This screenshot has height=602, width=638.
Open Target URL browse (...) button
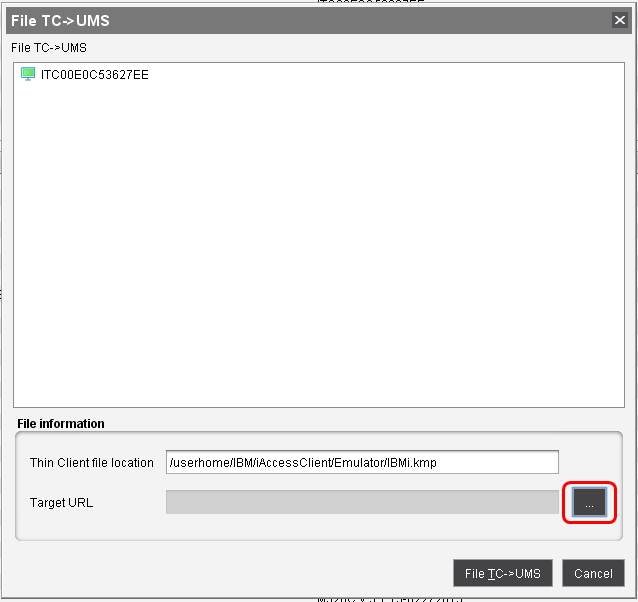point(589,504)
